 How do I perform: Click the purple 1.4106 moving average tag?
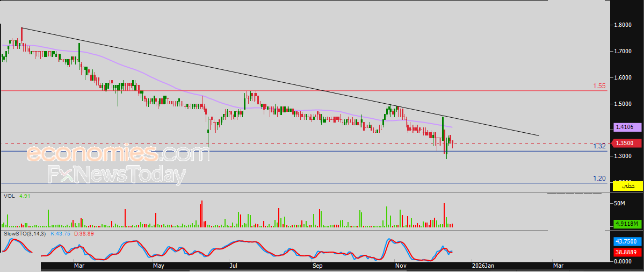(626, 127)
